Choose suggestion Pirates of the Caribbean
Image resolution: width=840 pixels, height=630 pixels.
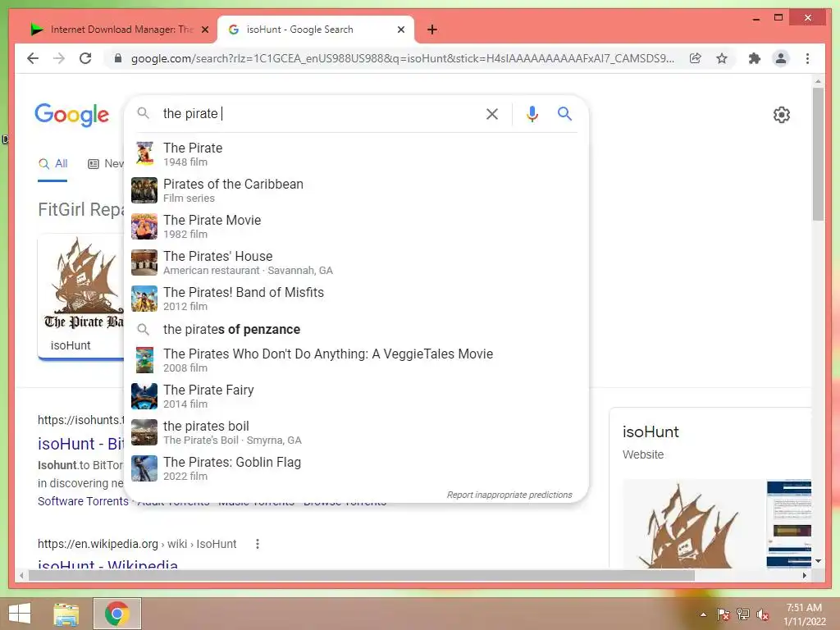(356, 190)
